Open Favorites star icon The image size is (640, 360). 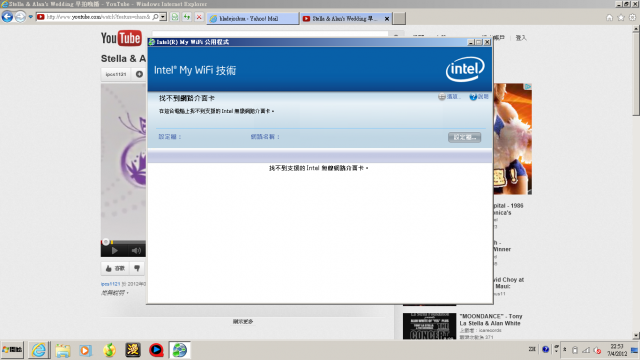(x=621, y=18)
